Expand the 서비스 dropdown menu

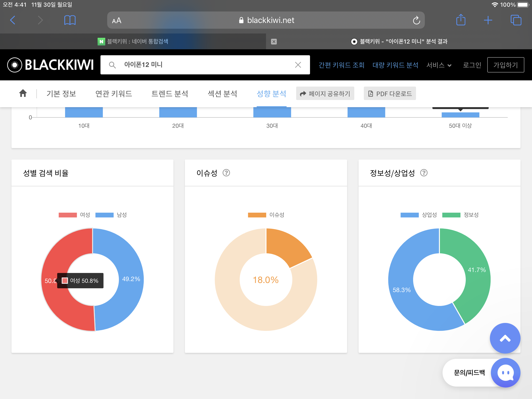[439, 65]
